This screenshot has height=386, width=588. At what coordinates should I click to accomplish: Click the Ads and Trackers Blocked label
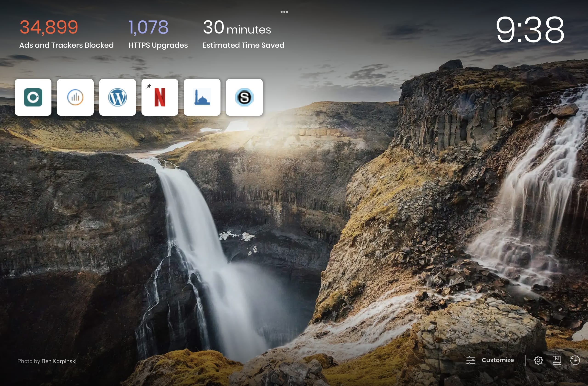tap(66, 45)
